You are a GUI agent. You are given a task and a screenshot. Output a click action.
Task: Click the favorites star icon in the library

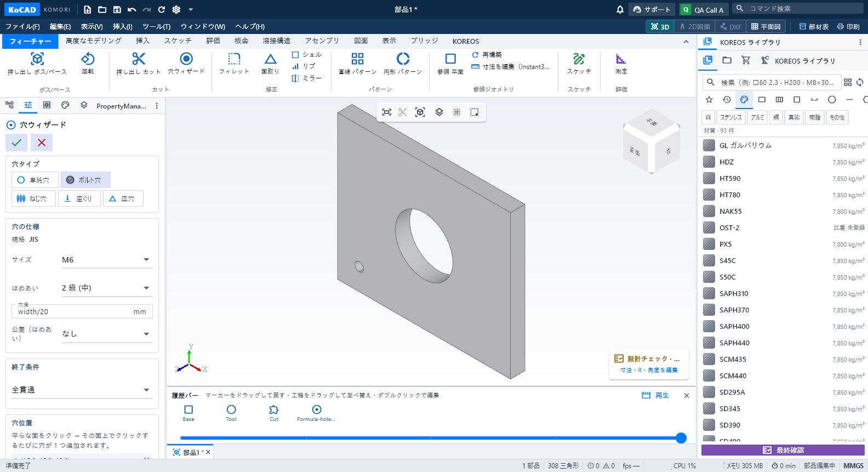click(x=709, y=99)
